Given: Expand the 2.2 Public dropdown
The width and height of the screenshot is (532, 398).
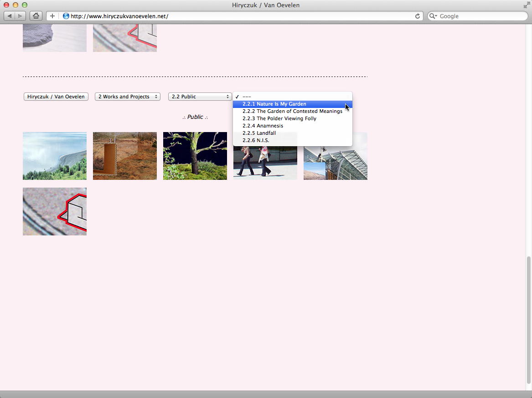Looking at the screenshot, I should [200, 97].
